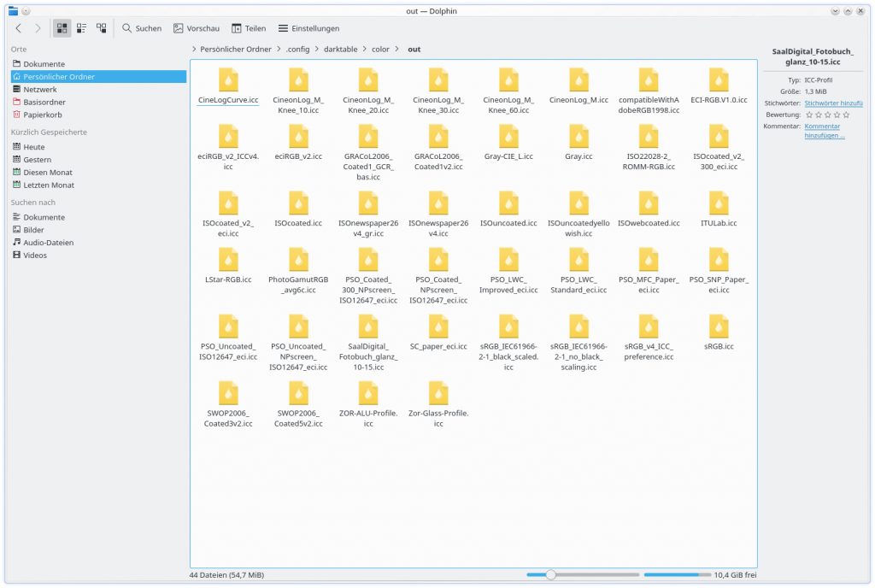Adjust the icon zoom slider
The image size is (875, 588).
pyautogui.click(x=551, y=575)
